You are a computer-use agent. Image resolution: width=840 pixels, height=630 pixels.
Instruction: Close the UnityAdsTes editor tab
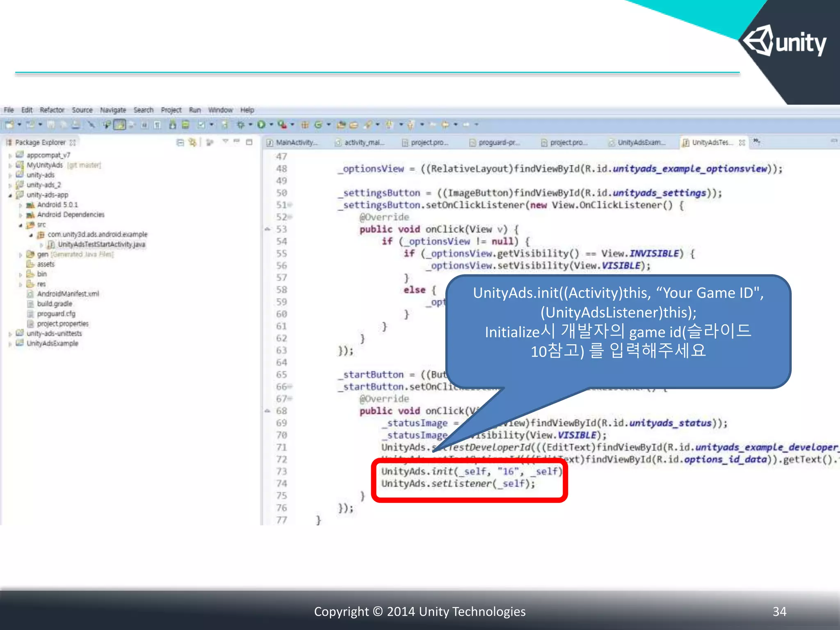(x=742, y=143)
